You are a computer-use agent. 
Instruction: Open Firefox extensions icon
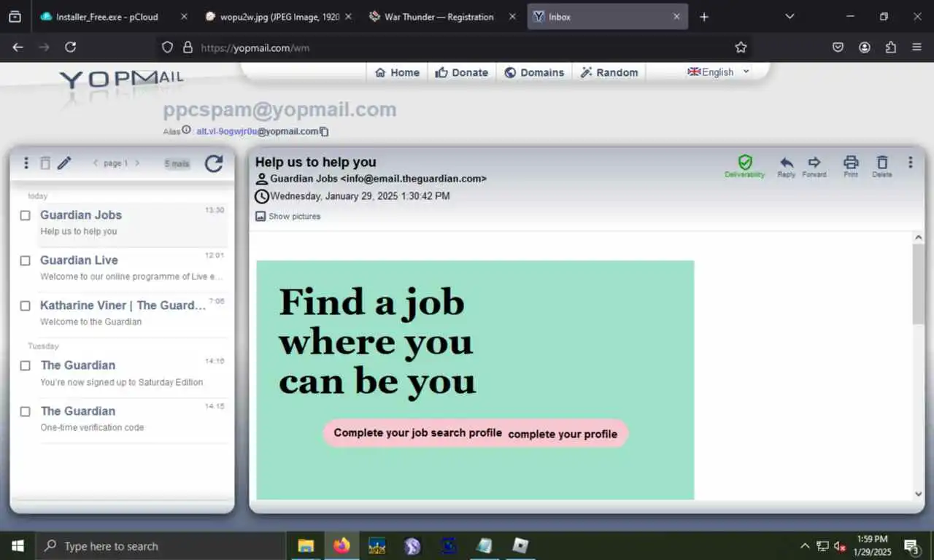[890, 47]
